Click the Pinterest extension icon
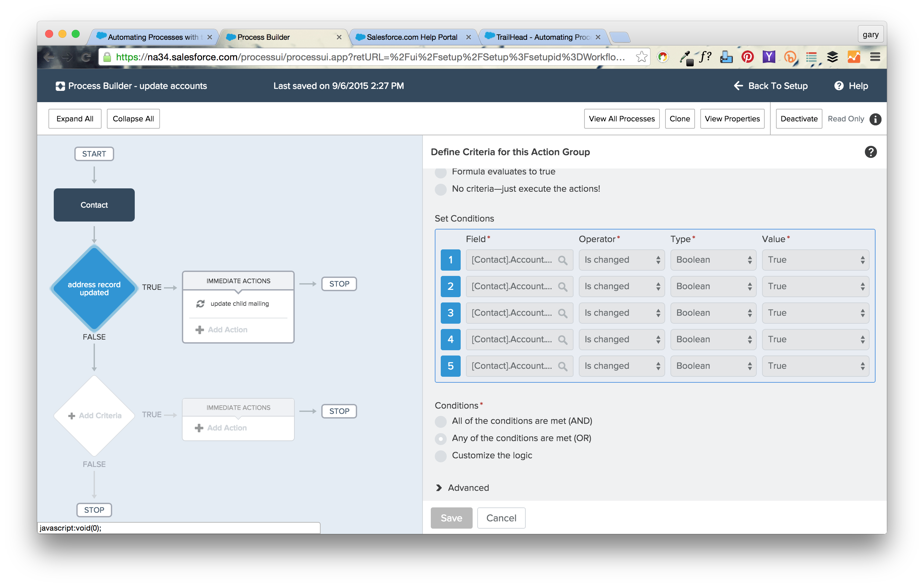 pyautogui.click(x=747, y=57)
